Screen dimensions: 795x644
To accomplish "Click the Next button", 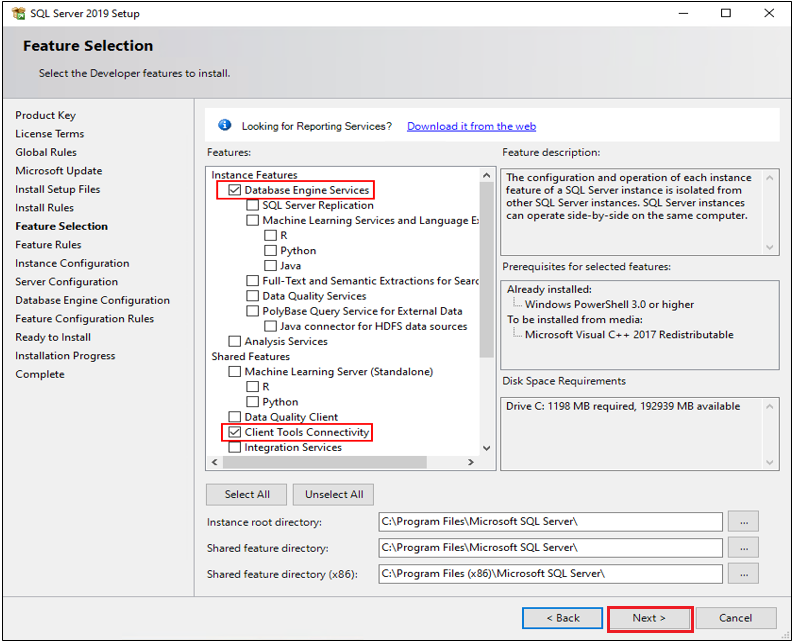I will pos(649,618).
